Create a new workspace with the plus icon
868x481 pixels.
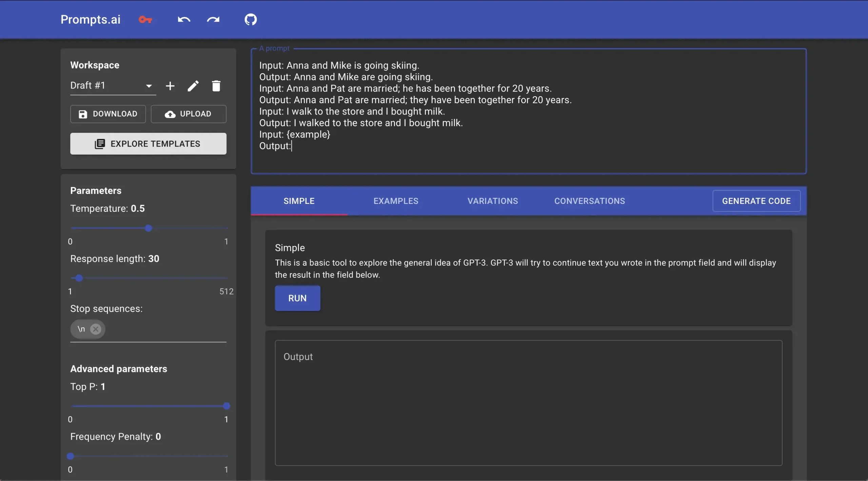pyautogui.click(x=171, y=86)
